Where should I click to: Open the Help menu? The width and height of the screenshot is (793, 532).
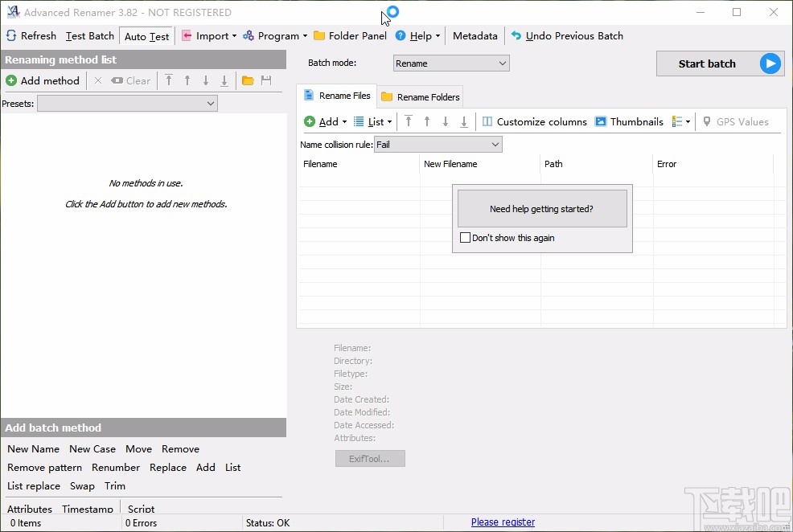coord(417,36)
